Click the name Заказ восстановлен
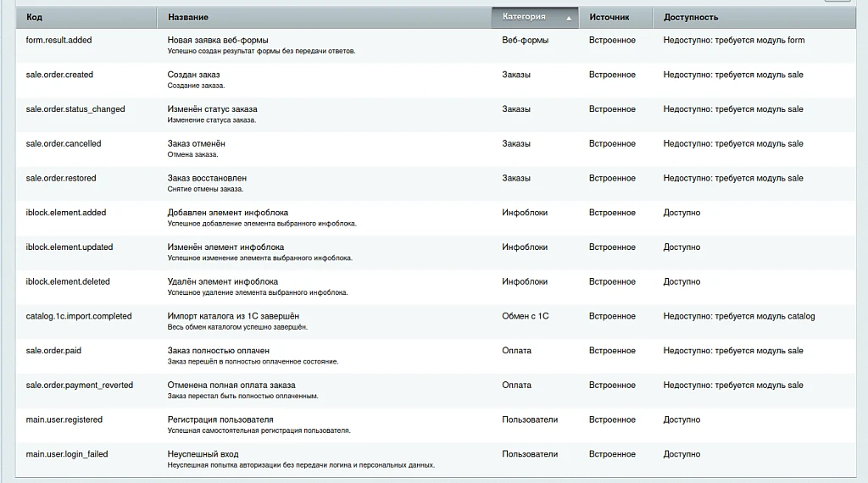This screenshot has height=483, width=868. 207,178
